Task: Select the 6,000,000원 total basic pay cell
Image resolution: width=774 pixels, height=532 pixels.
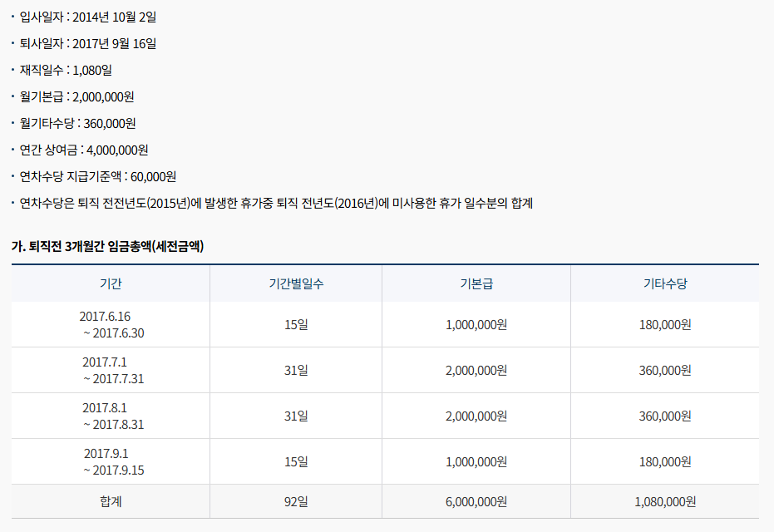Action: point(476,501)
